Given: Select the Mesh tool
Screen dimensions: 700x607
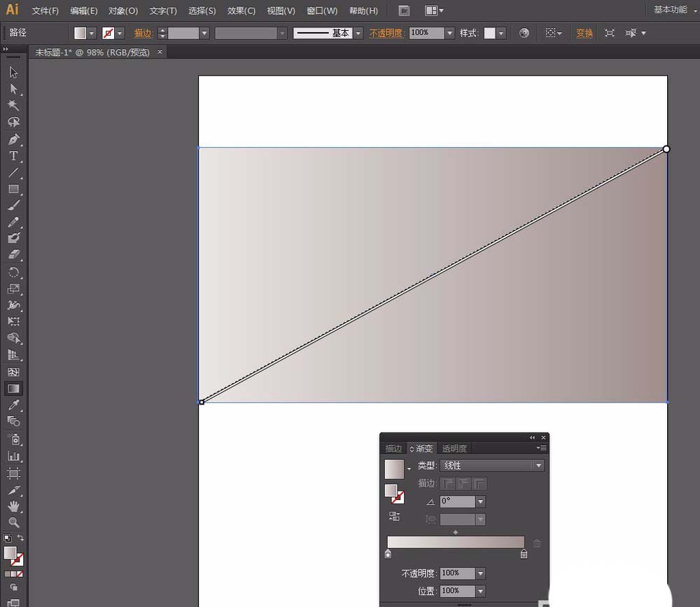Looking at the screenshot, I should tap(13, 372).
